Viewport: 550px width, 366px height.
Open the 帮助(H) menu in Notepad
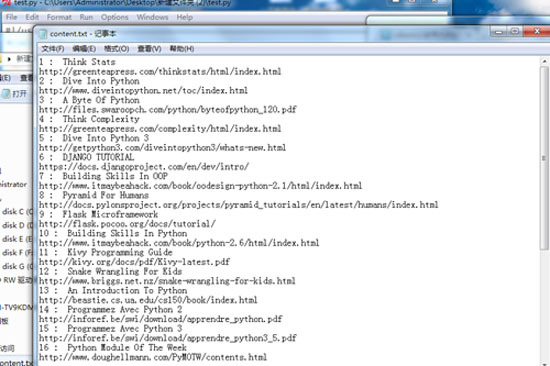click(x=182, y=49)
